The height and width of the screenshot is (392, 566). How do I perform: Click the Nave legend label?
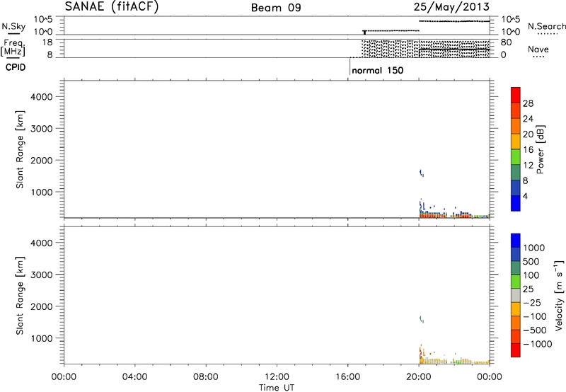coord(538,49)
